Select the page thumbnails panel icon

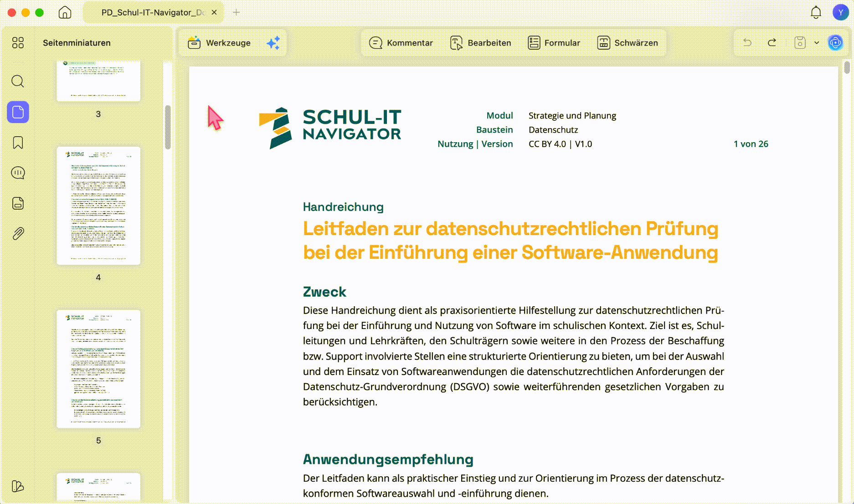(18, 112)
